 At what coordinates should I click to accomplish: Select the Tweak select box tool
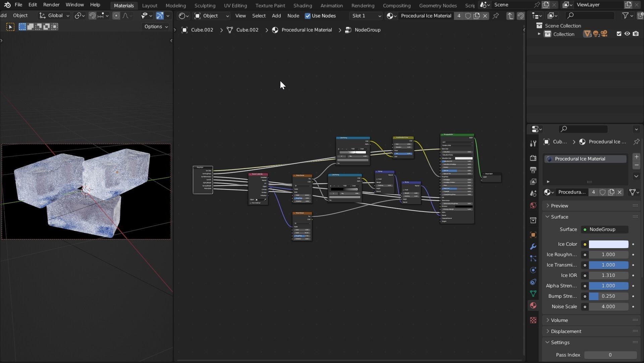coord(10,27)
